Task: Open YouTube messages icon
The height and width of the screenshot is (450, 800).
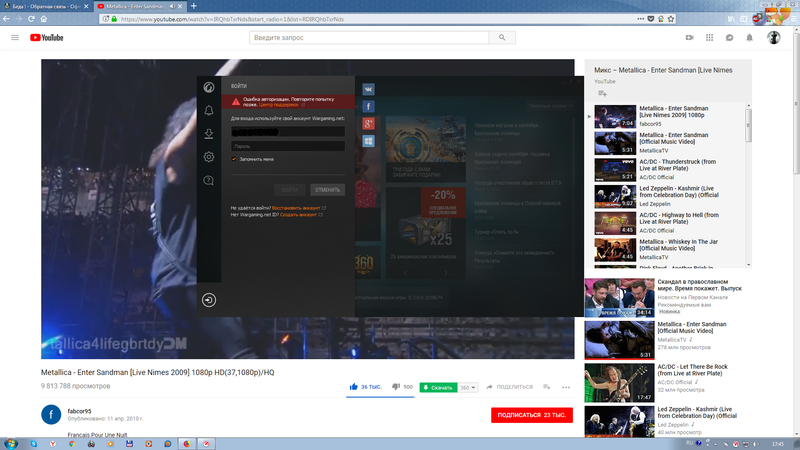Action: 730,37
